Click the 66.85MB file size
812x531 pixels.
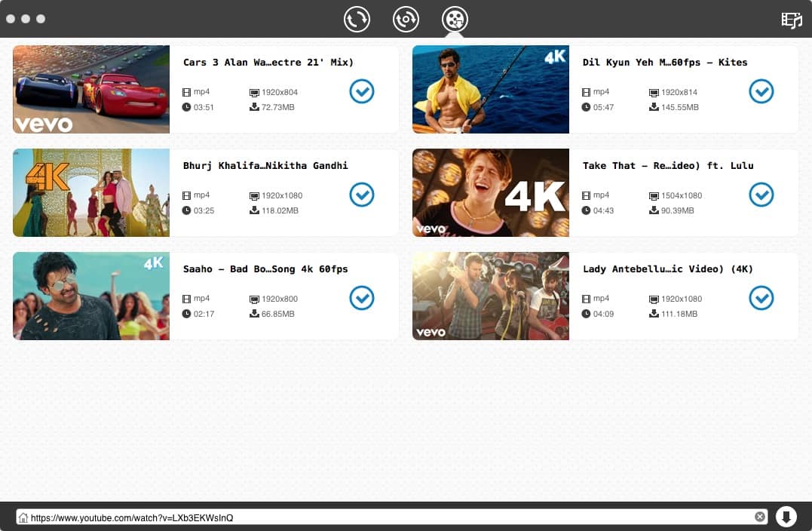278,314
